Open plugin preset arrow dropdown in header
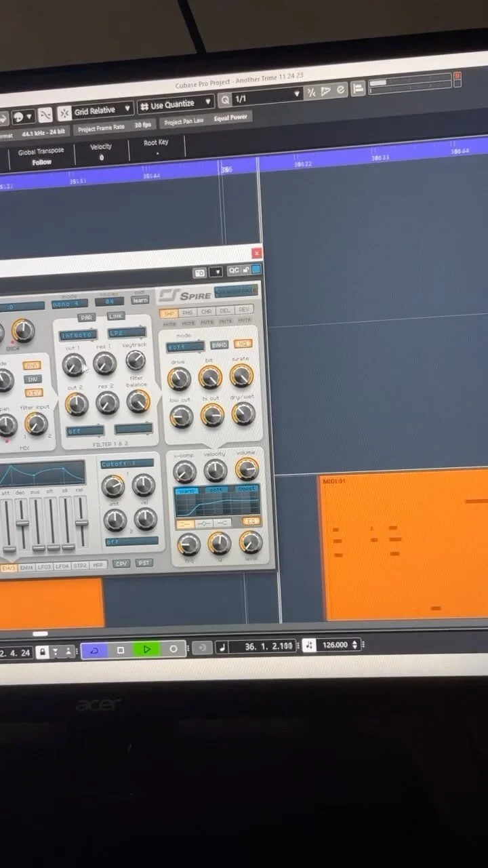 pyautogui.click(x=216, y=272)
